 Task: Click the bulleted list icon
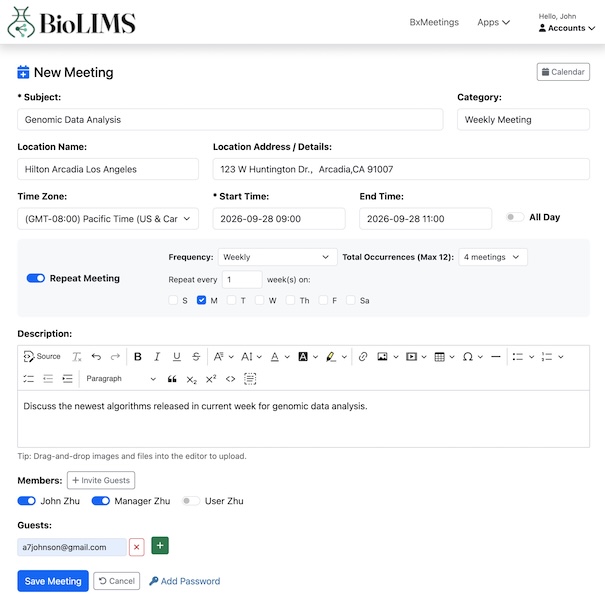tap(517, 357)
